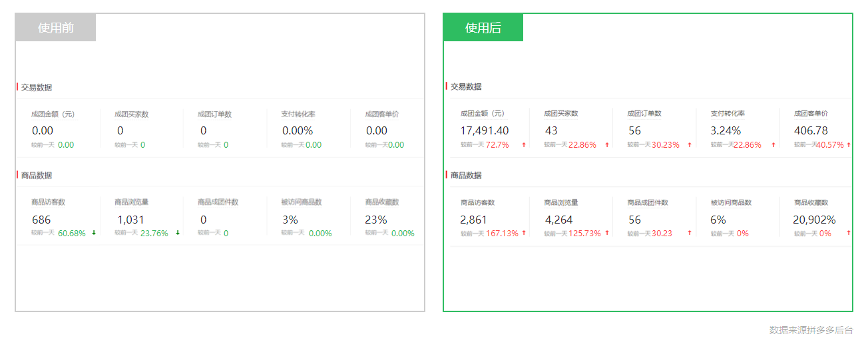
Task: Click the 20,902% 商品收藏数 value
Action: (814, 220)
